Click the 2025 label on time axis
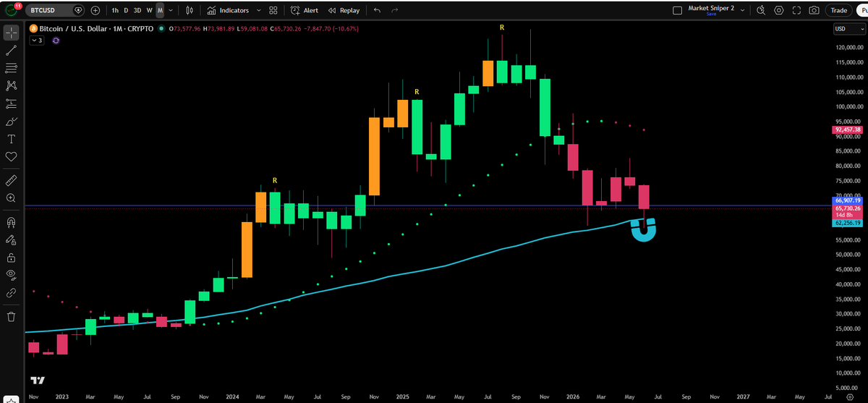 click(402, 396)
